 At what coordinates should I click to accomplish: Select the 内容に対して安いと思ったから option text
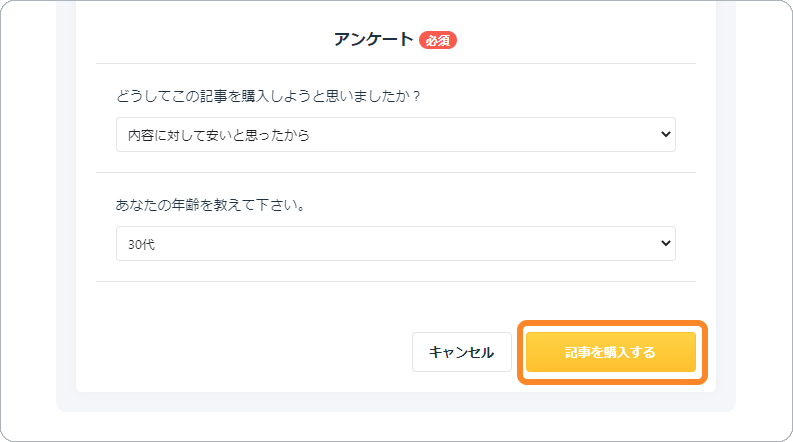(218, 135)
